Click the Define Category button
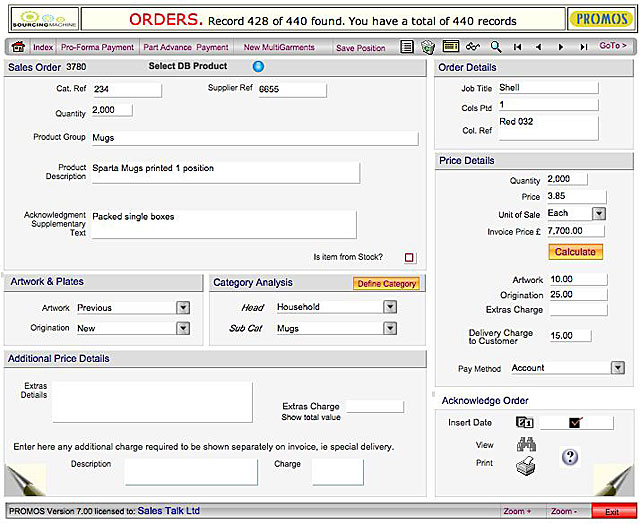 [387, 284]
